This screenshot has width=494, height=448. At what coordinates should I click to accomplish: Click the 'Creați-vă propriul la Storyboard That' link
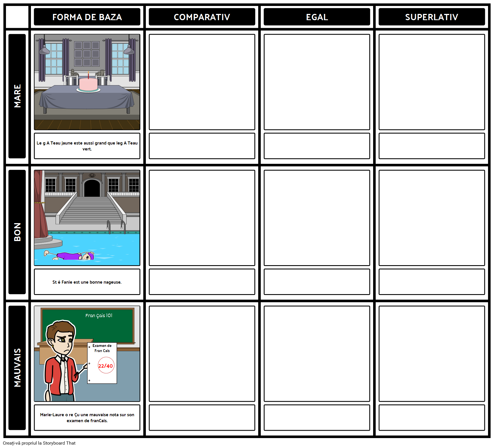pos(39,443)
